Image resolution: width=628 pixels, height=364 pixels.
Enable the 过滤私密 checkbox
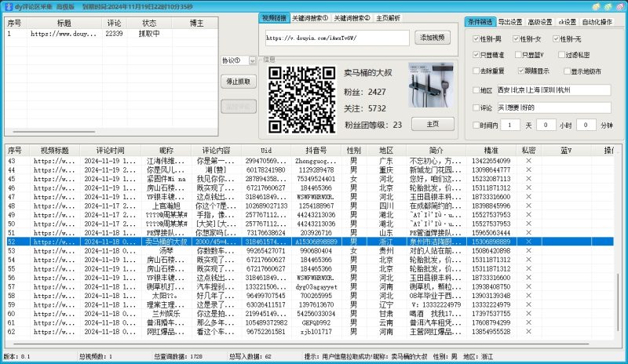pos(561,54)
